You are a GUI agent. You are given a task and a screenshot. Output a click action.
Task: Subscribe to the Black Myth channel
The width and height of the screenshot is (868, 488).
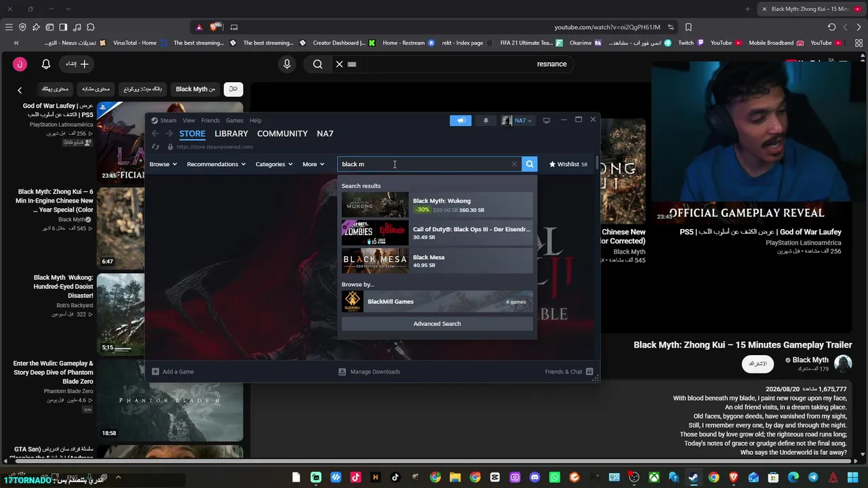coord(757,364)
